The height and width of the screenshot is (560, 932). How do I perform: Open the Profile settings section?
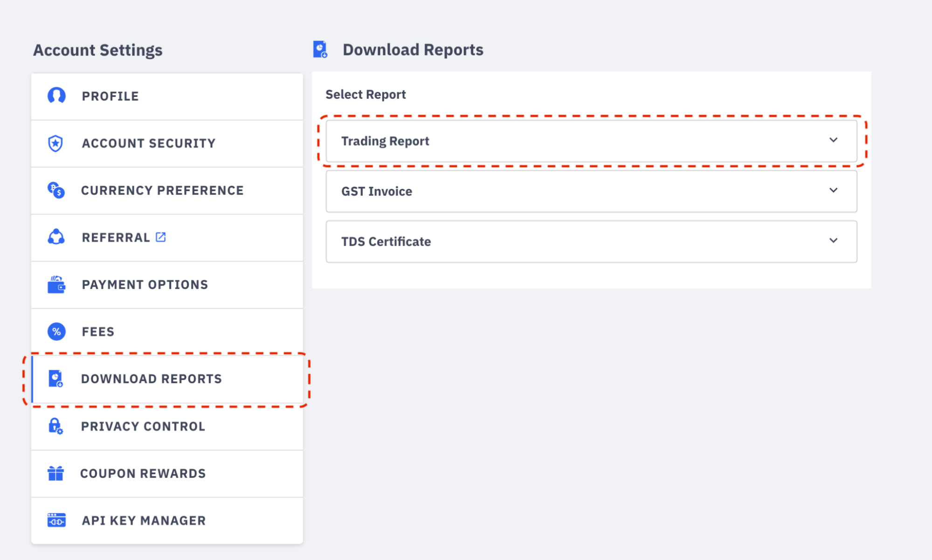pos(110,96)
